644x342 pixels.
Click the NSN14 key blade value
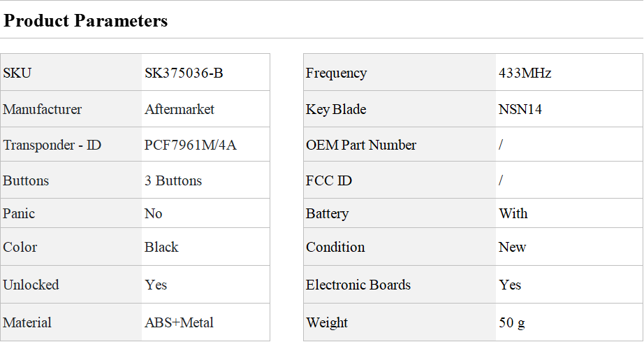[520, 109]
